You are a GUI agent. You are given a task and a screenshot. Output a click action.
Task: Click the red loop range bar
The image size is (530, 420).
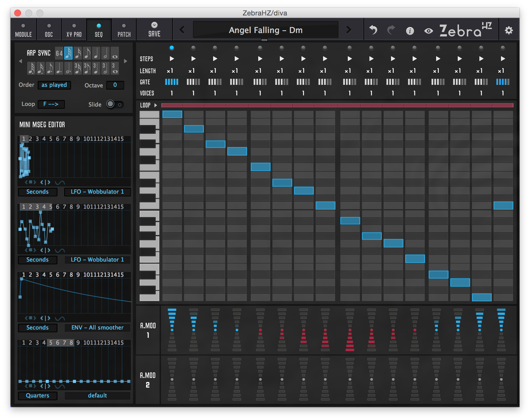coord(337,105)
